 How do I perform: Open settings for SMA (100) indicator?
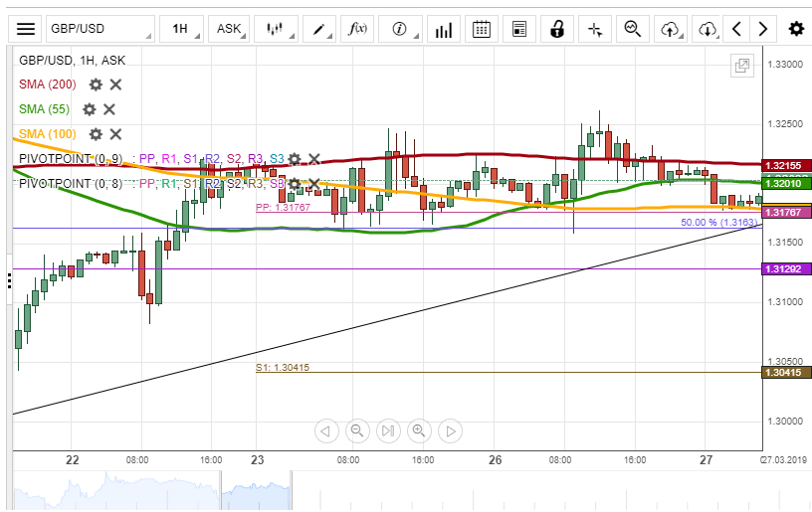(96, 134)
